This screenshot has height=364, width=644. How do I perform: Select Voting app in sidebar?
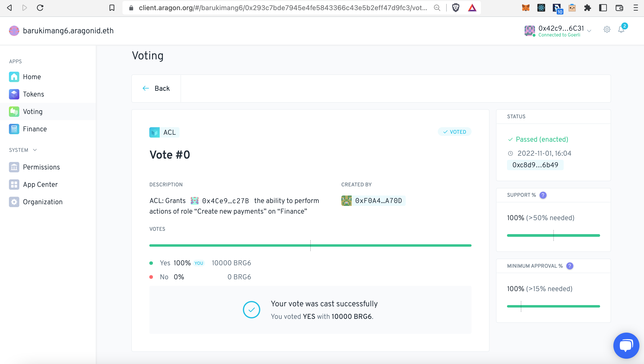(x=48, y=112)
